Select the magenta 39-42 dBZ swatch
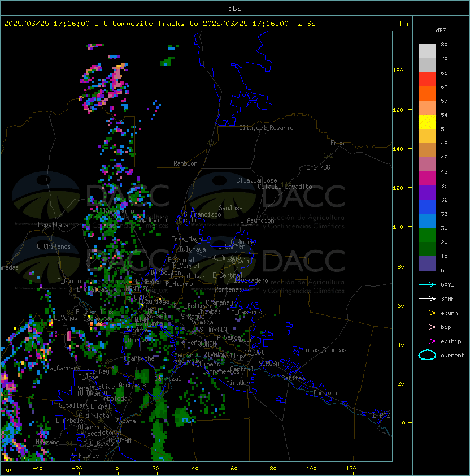Image resolution: width=470 pixels, height=476 pixels. click(427, 179)
